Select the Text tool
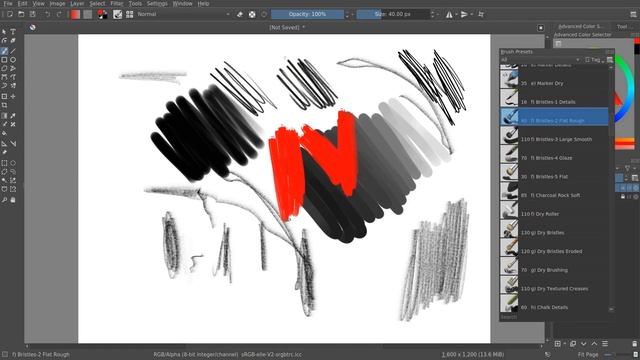 tap(13, 31)
